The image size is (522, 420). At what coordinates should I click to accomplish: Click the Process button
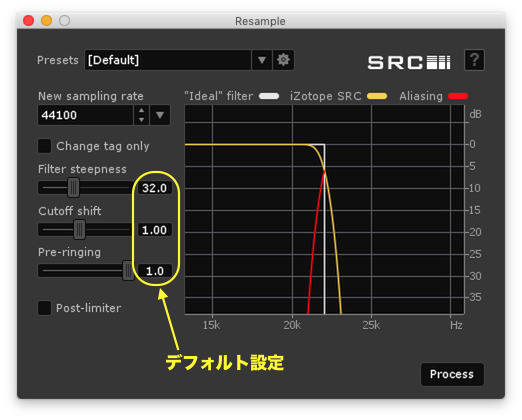tap(452, 374)
